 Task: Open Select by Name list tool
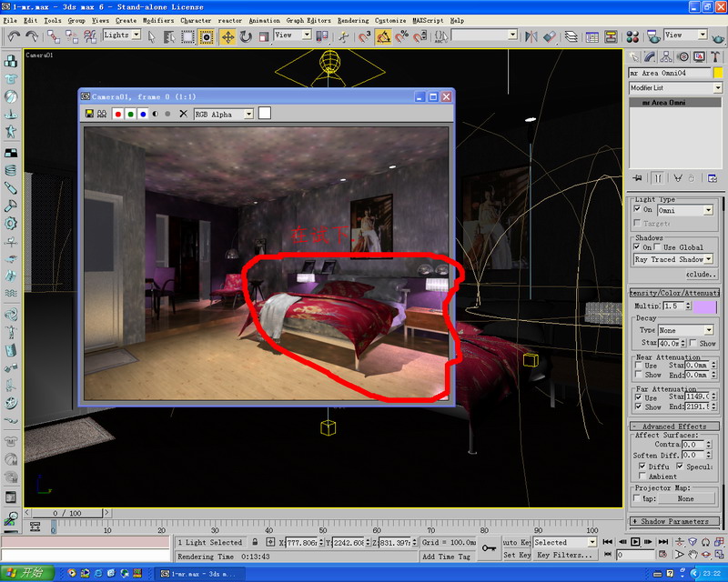[x=169, y=36]
